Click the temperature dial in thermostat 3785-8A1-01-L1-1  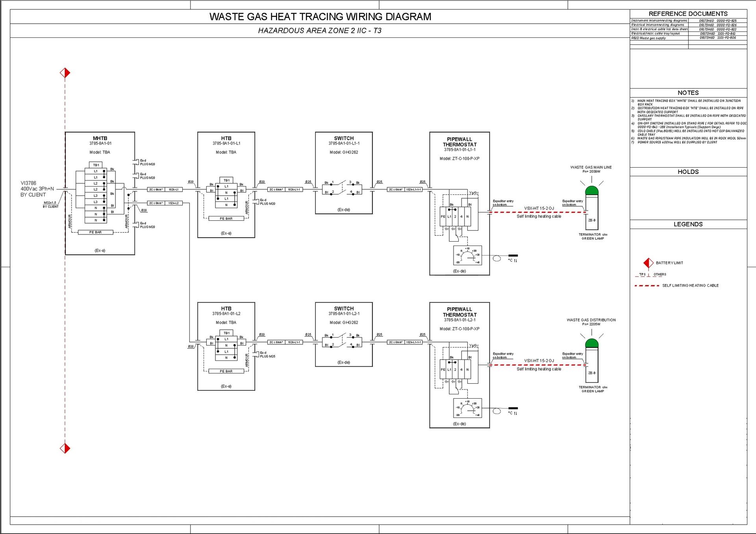pyautogui.click(x=467, y=255)
